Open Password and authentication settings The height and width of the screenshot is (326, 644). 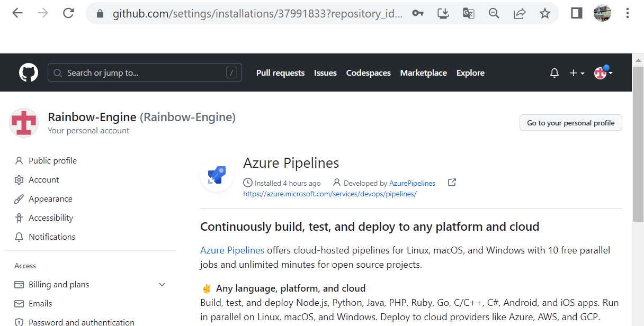82,322
